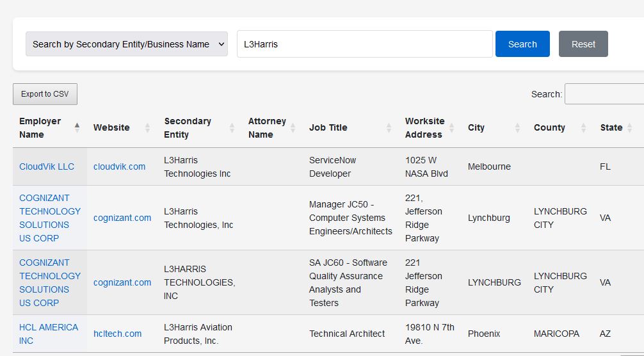Open hcltech.com website link
The image size is (644, 356).
click(117, 334)
